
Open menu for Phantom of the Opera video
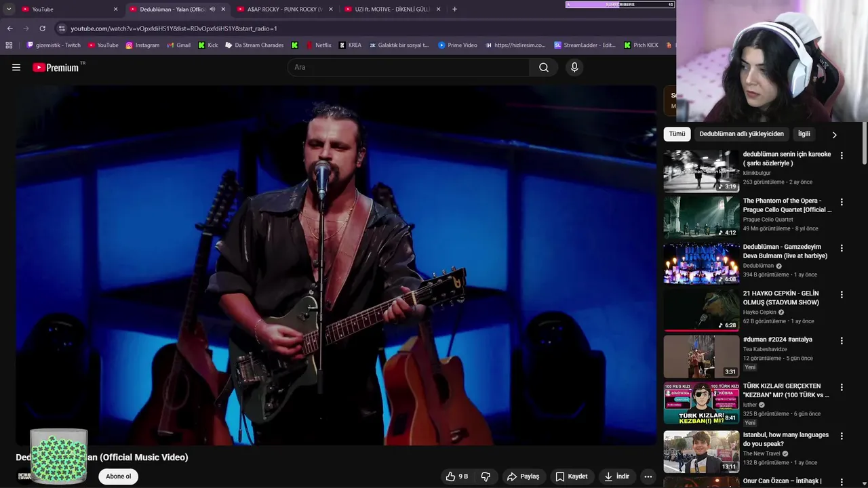click(x=842, y=202)
